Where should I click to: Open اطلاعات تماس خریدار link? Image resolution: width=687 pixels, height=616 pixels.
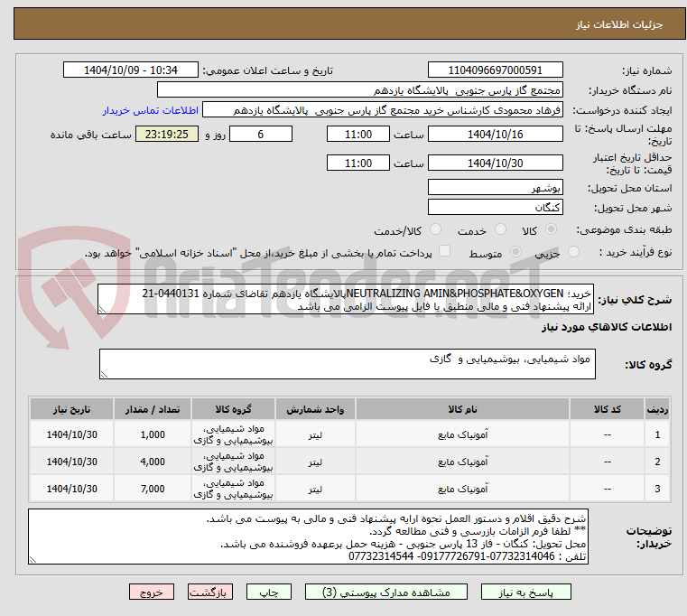point(151,110)
